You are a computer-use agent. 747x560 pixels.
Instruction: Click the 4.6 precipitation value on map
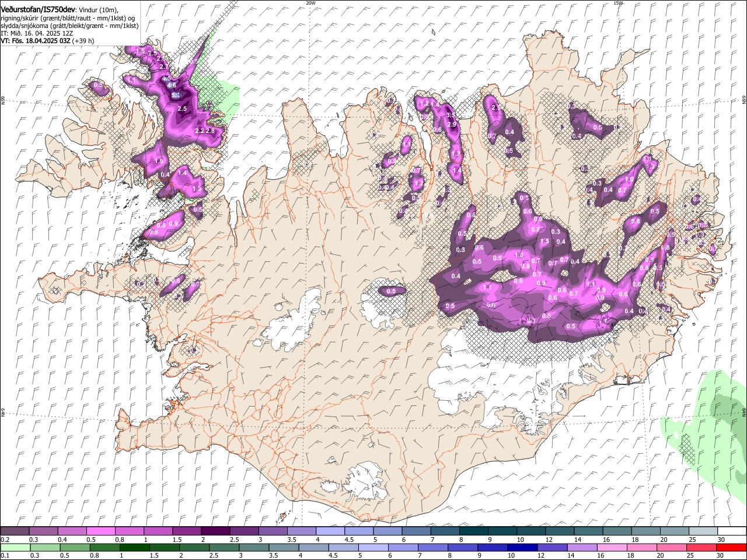(172, 86)
